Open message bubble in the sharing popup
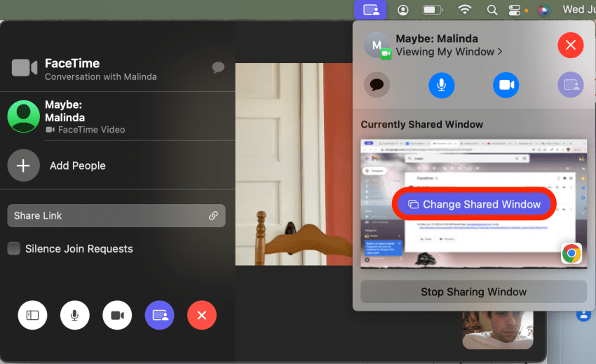The image size is (596, 364). pos(377,86)
